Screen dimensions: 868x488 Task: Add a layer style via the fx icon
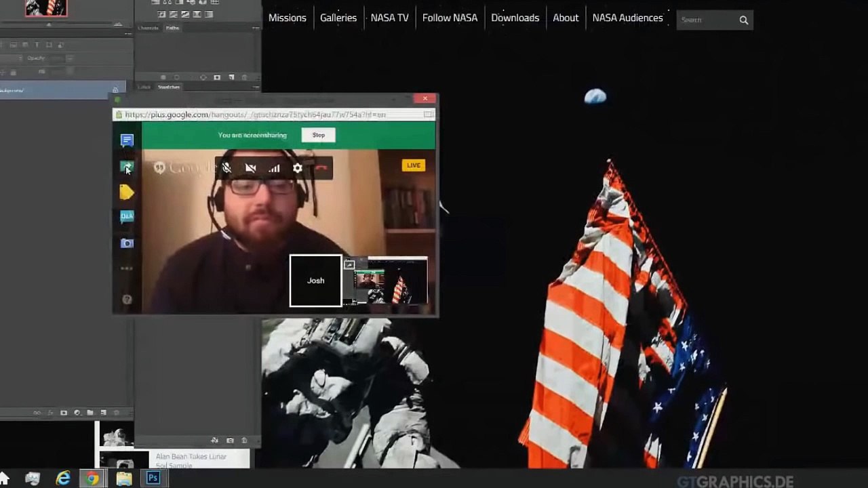pos(50,412)
